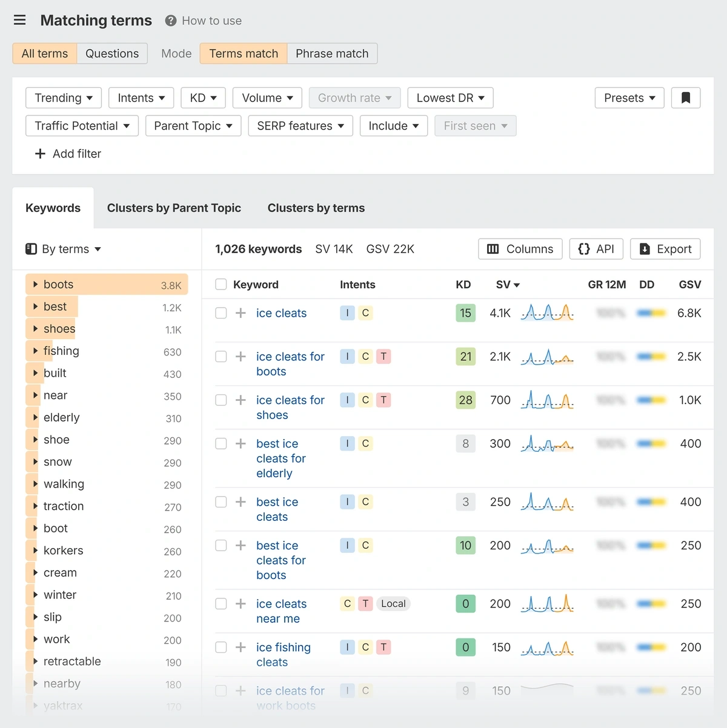Click the I intent badge for ice cleats
Image resolution: width=727 pixels, height=728 pixels.
tap(347, 313)
